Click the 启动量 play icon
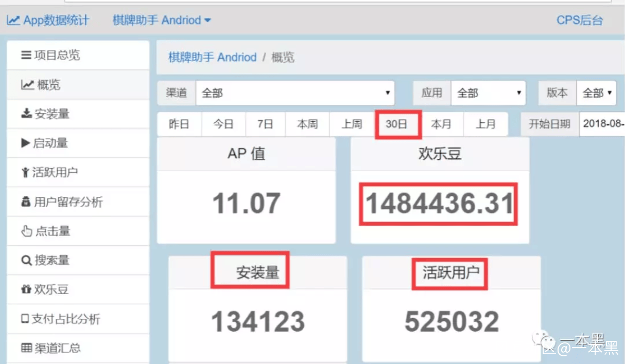The height and width of the screenshot is (364, 625). tap(26, 143)
